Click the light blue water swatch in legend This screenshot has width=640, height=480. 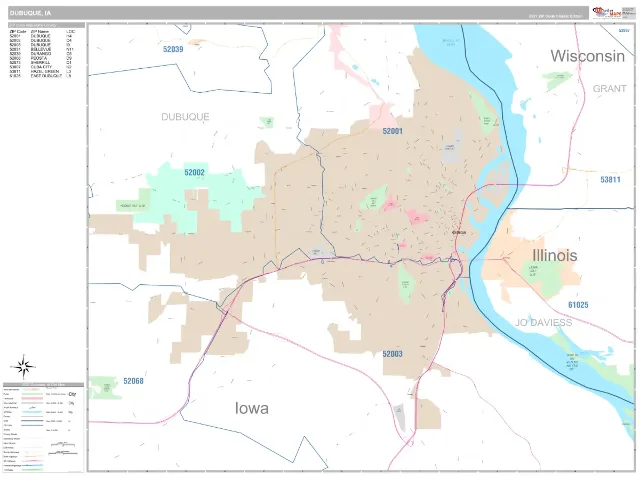pyautogui.click(x=32, y=412)
